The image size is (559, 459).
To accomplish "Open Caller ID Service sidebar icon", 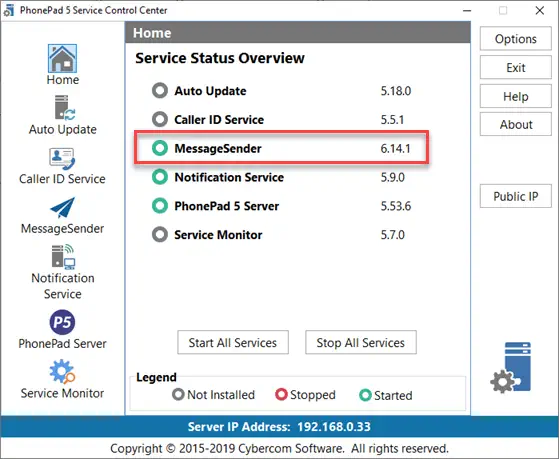I will click(62, 158).
